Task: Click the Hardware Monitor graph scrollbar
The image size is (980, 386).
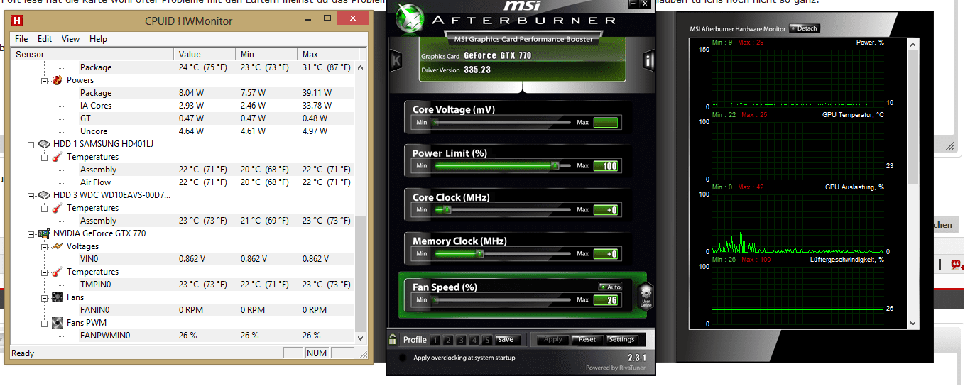Action: (914, 184)
